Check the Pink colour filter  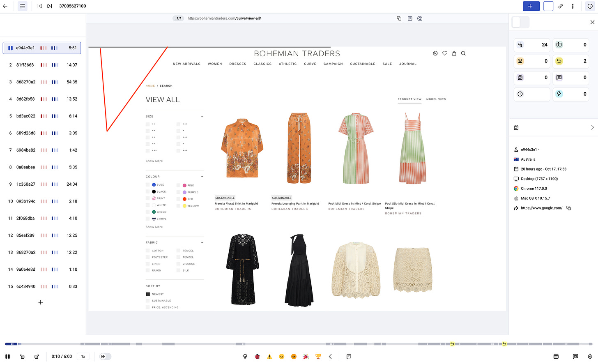pos(179,185)
